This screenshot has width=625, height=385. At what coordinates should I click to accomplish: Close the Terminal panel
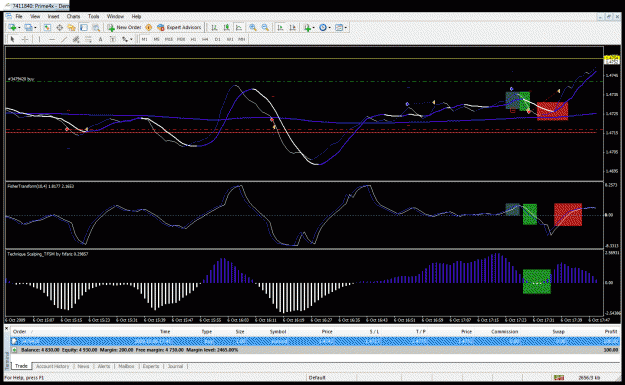point(6,328)
